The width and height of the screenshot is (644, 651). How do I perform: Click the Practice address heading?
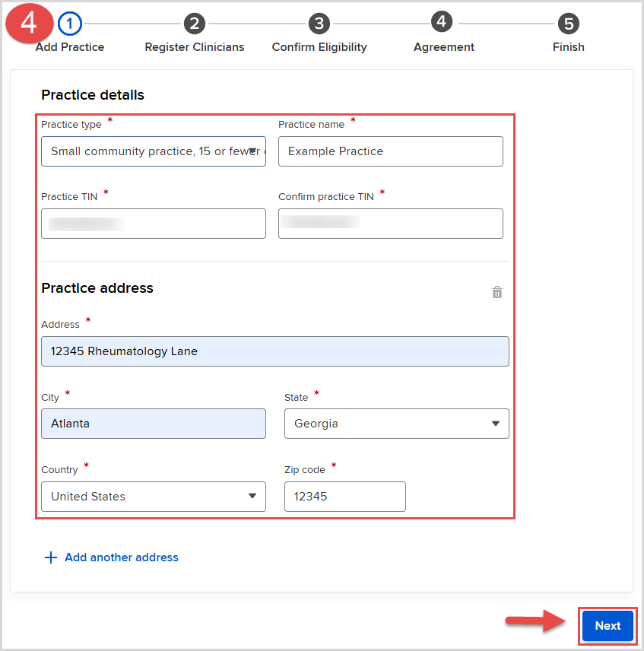click(97, 287)
